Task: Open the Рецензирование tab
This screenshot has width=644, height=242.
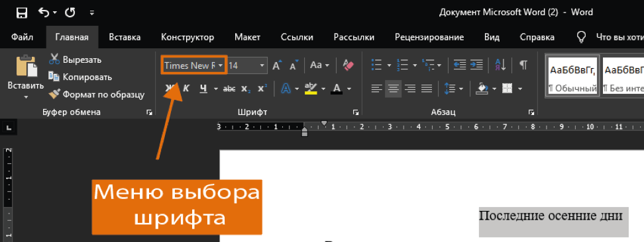Action: pos(429,37)
